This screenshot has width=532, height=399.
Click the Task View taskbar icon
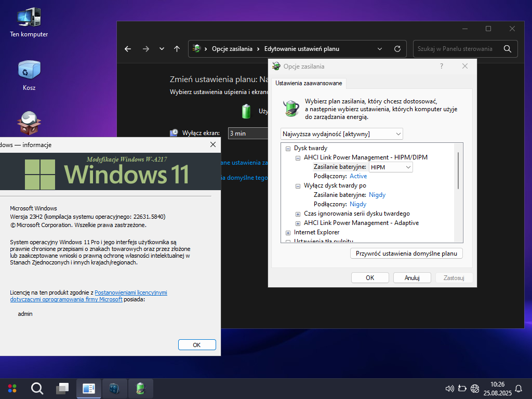pyautogui.click(x=63, y=388)
